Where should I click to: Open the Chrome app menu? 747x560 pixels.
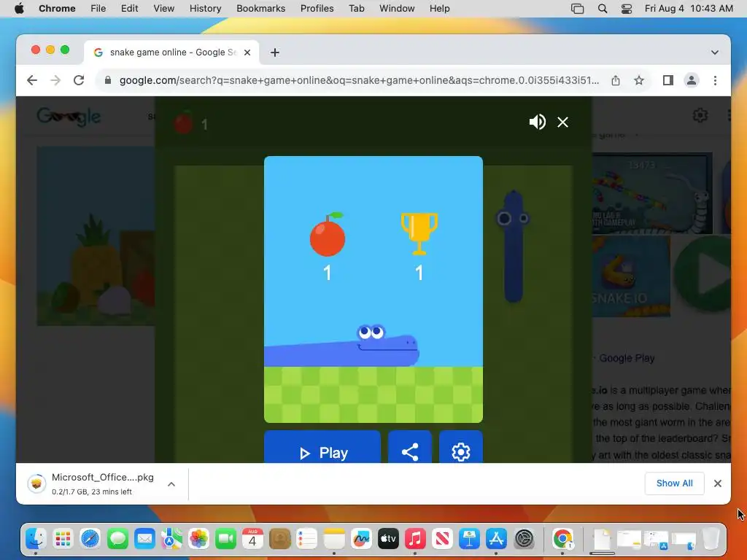pyautogui.click(x=57, y=9)
